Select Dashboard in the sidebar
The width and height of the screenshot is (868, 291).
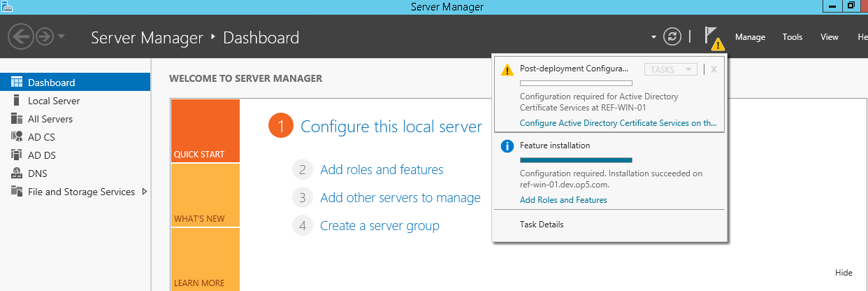coord(75,83)
